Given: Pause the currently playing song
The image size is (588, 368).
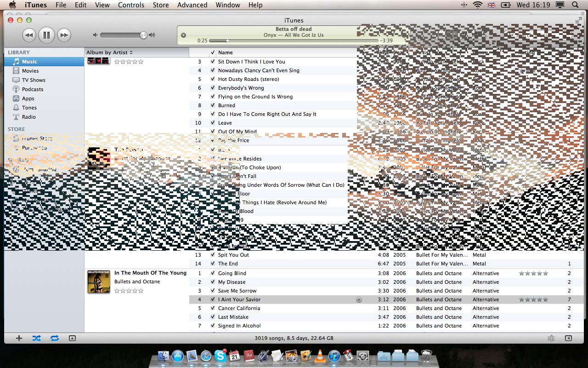Looking at the screenshot, I should click(46, 35).
